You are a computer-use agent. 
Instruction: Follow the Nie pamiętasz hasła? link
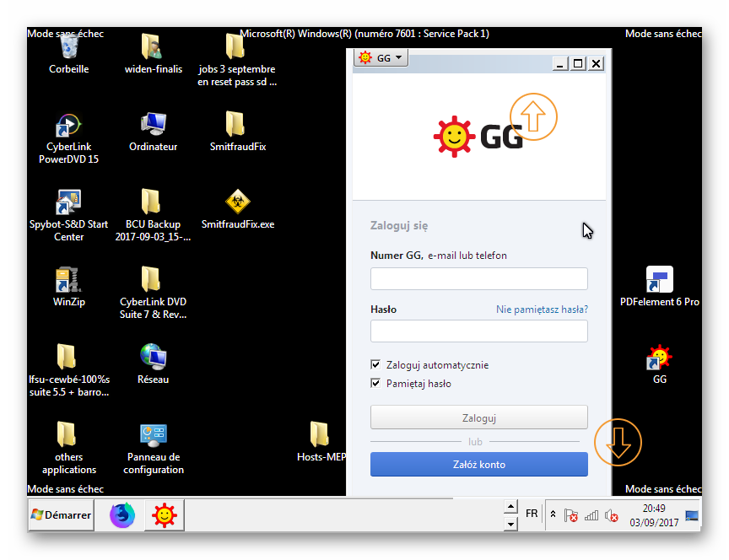click(x=542, y=310)
